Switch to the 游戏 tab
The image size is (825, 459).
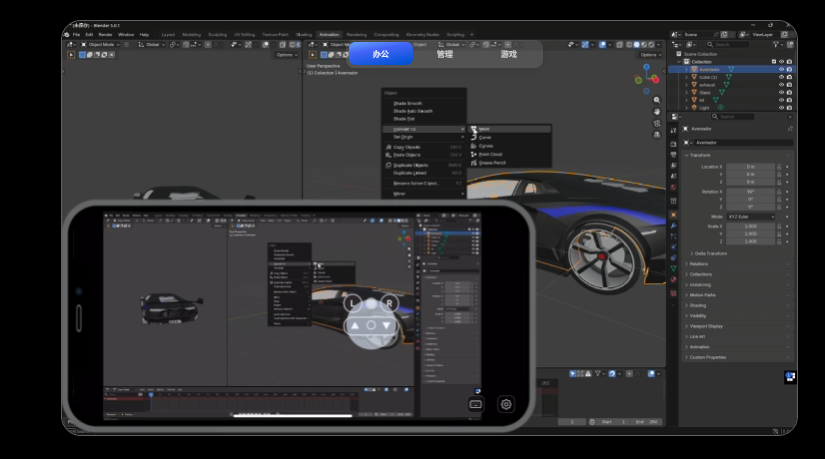[508, 54]
